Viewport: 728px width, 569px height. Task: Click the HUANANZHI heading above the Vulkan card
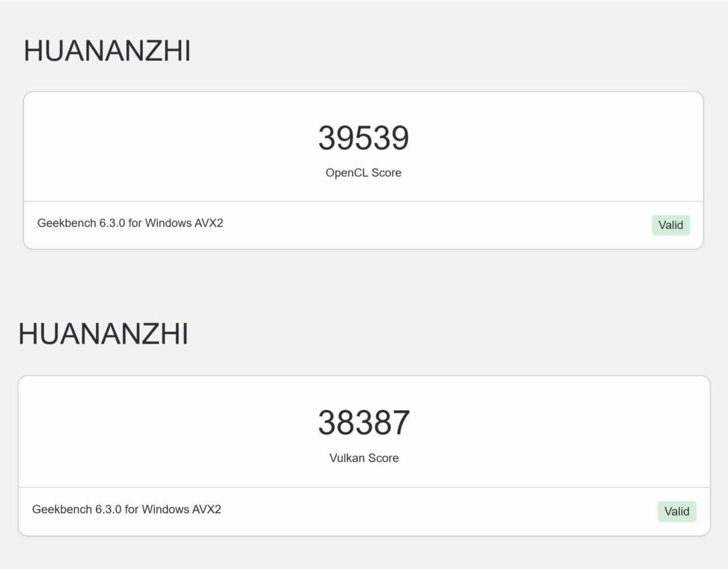103,333
